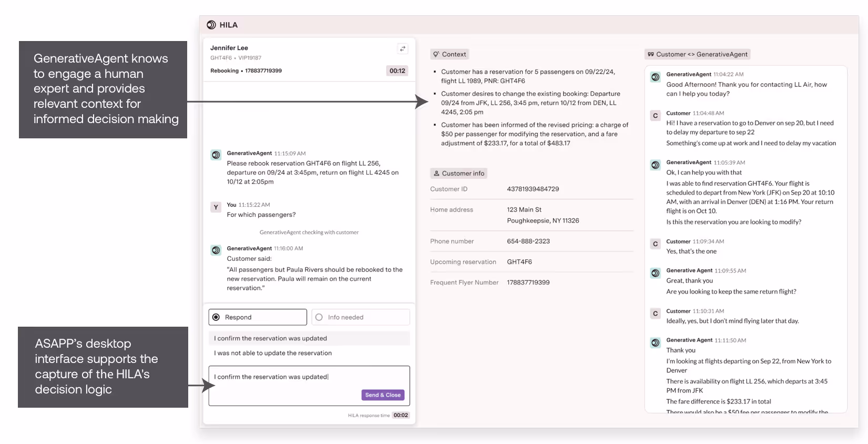The image size is (868, 444).
Task: Click the 'Yes, that's the one' message
Action: tap(691, 251)
